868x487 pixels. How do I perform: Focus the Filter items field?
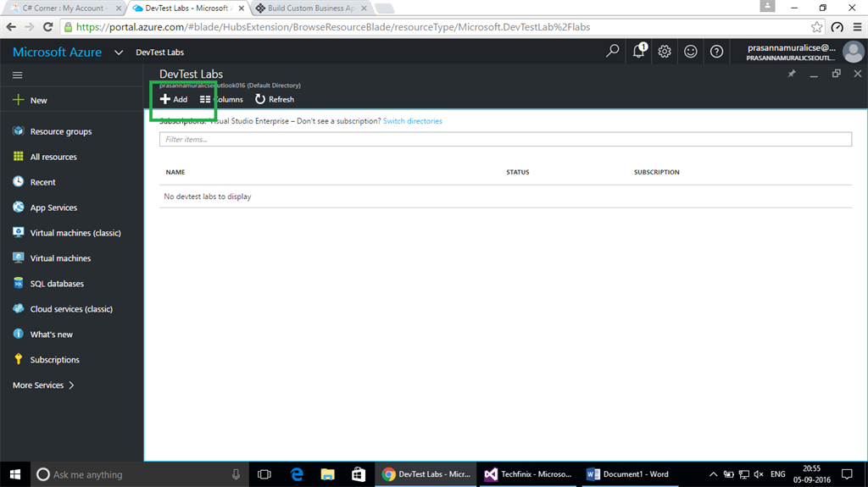[x=505, y=140]
